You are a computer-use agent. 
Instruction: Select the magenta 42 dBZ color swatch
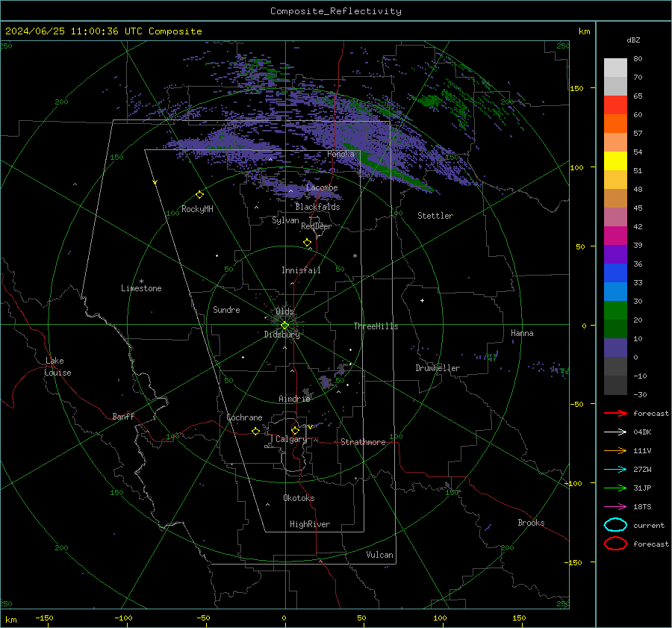615,235
